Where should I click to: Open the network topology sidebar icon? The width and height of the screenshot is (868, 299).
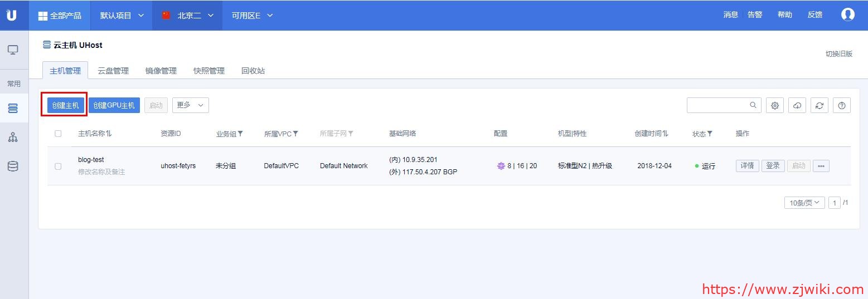point(13,137)
